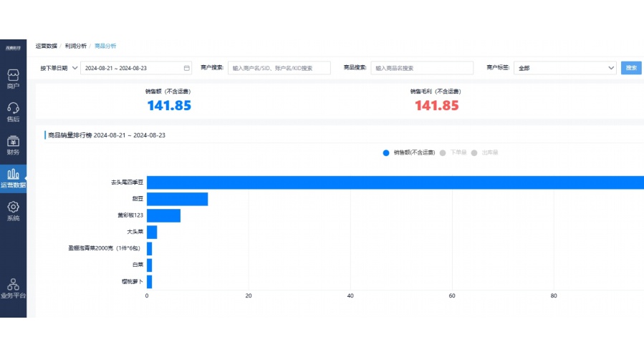Image resolution: width=644 pixels, height=357 pixels.
Task: Click the 商品分析 breadcrumb link
Action: [x=105, y=46]
